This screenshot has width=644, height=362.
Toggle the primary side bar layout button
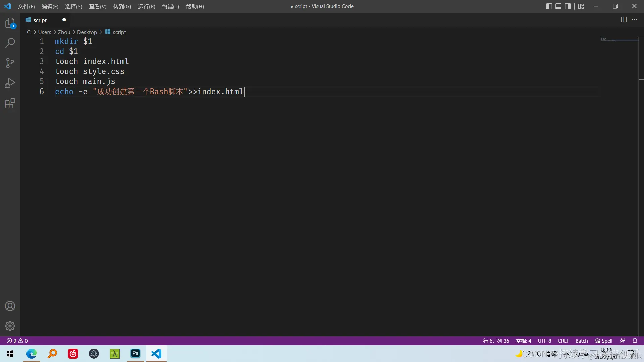click(x=549, y=6)
